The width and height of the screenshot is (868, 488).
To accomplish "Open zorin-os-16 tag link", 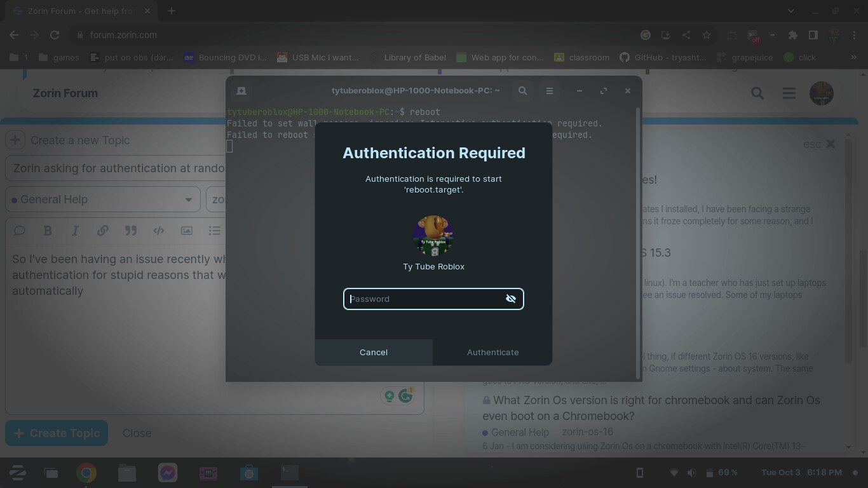I will pyautogui.click(x=587, y=432).
